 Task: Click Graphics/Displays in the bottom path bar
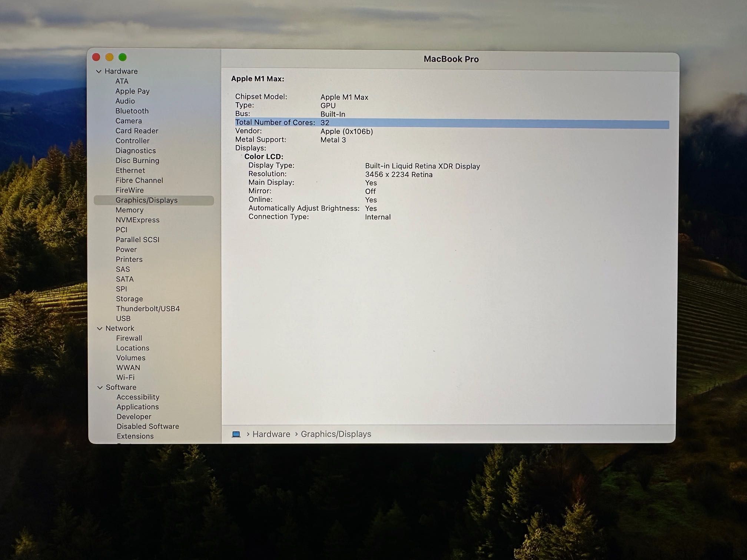(x=336, y=434)
